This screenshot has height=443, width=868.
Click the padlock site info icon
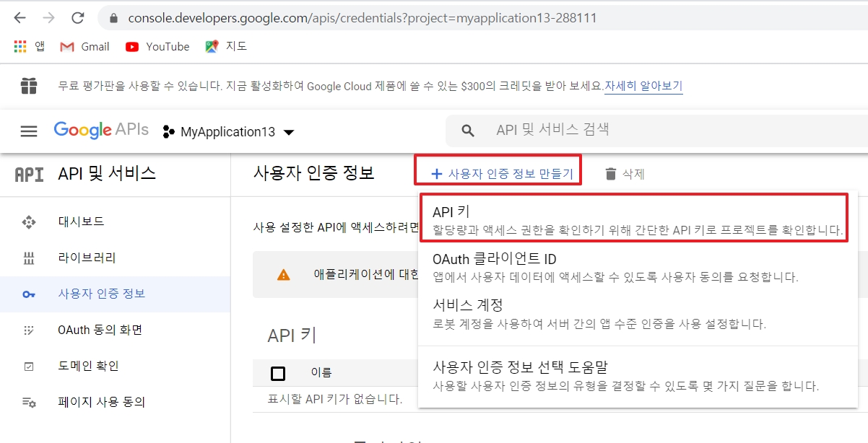[x=112, y=18]
